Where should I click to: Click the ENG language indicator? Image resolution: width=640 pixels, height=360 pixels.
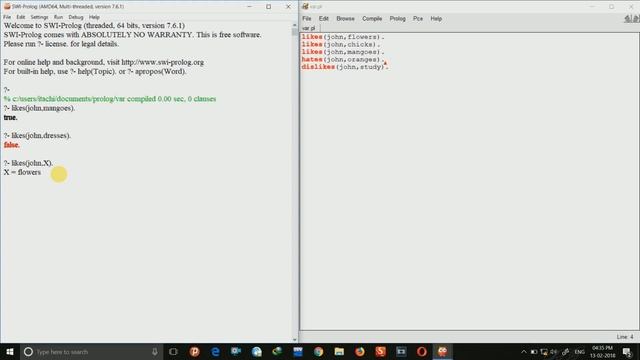580,352
